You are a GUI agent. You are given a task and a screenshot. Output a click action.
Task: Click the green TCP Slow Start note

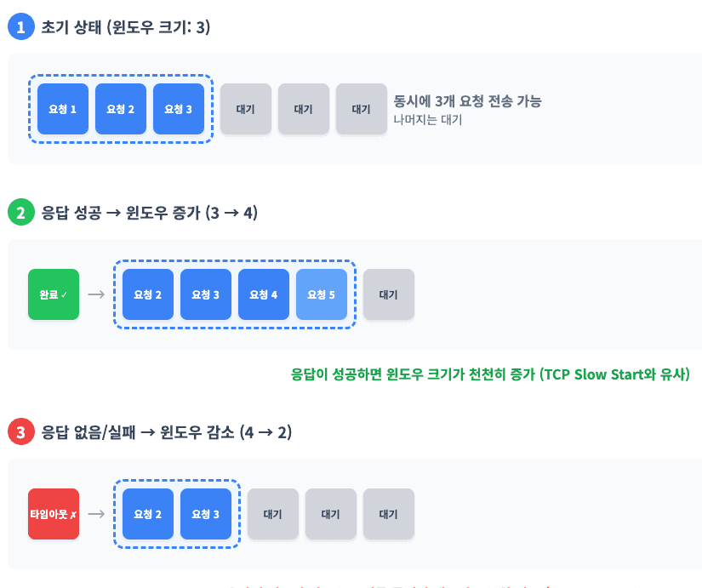tap(490, 374)
